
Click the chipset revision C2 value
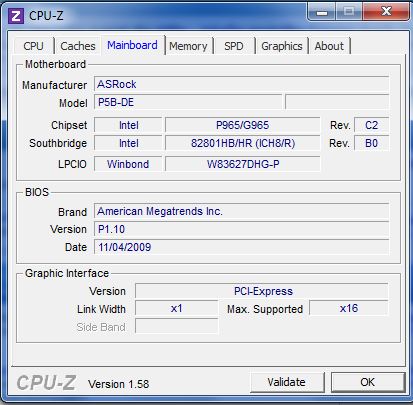coord(371,125)
